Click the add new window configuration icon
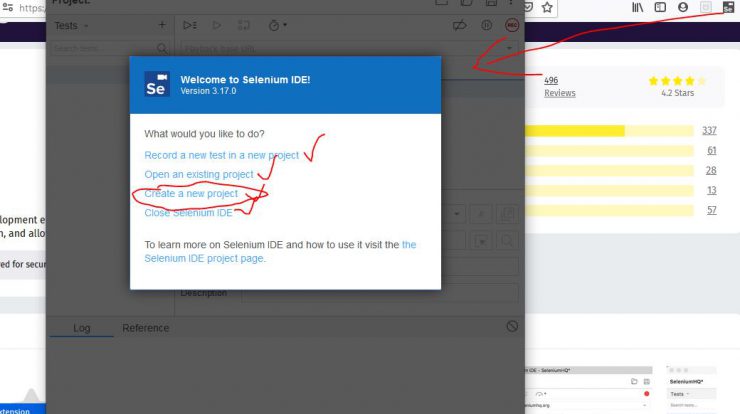Viewport: 740px width, 414px height. tap(507, 214)
